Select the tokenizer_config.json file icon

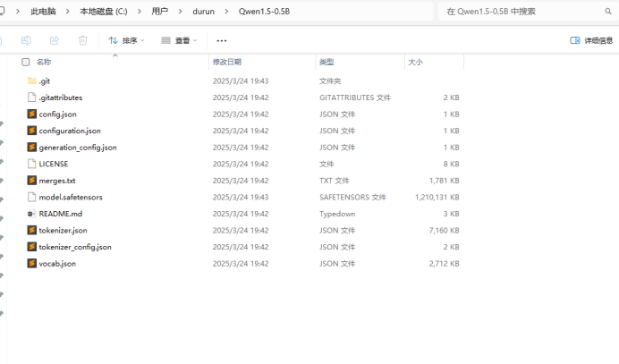point(32,247)
